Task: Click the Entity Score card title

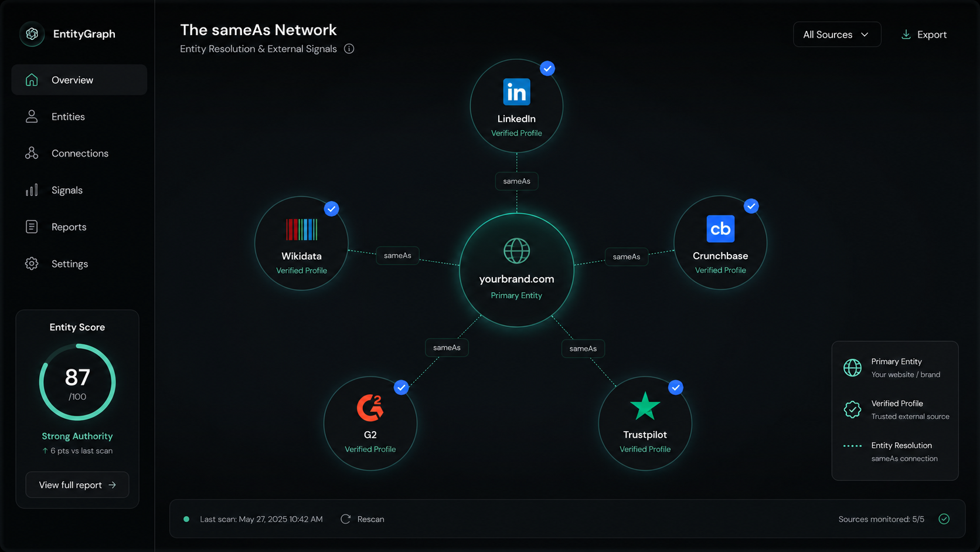Action: [x=77, y=327]
